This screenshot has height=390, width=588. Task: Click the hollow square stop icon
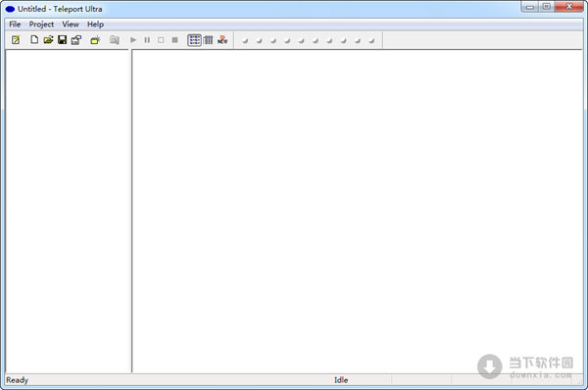161,40
